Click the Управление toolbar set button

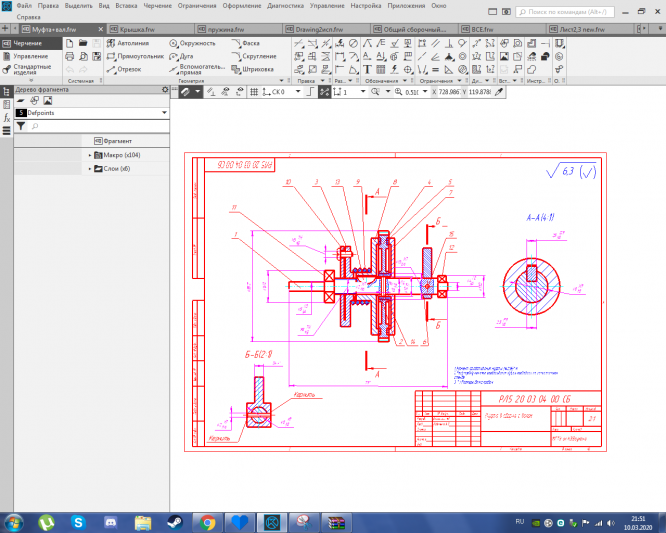(x=29, y=57)
